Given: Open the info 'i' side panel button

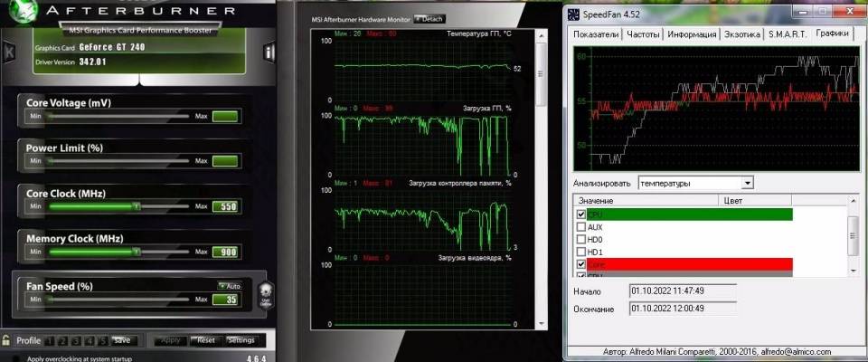Looking at the screenshot, I should click(269, 52).
